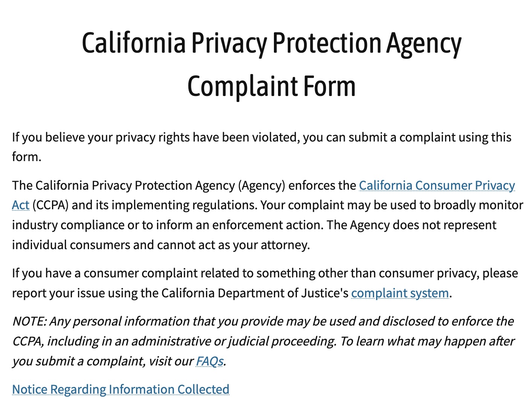
Task: Open the Department of Justice complaint system link
Action: pos(400,293)
